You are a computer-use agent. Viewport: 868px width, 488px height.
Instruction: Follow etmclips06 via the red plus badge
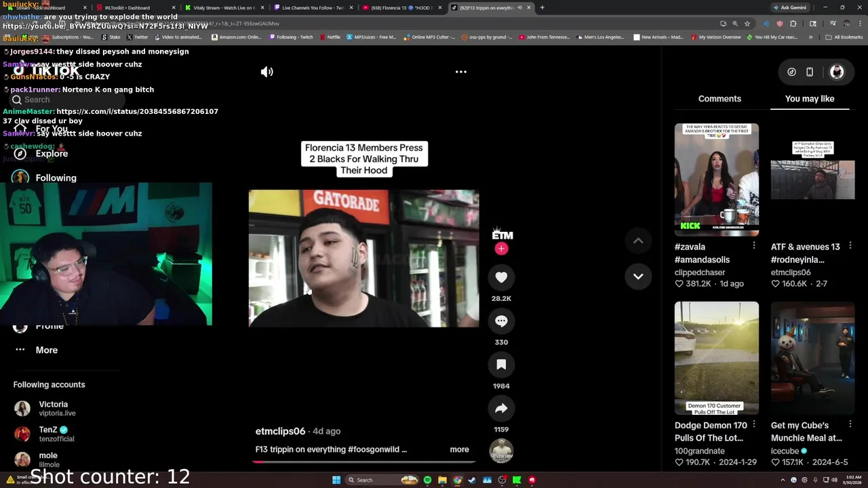click(501, 249)
